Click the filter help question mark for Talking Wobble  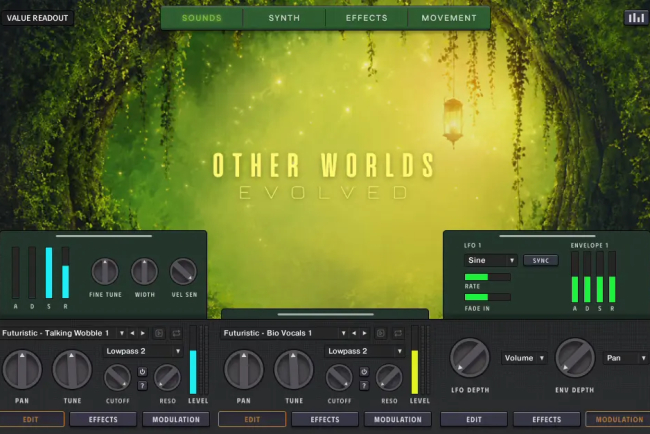pos(142,386)
